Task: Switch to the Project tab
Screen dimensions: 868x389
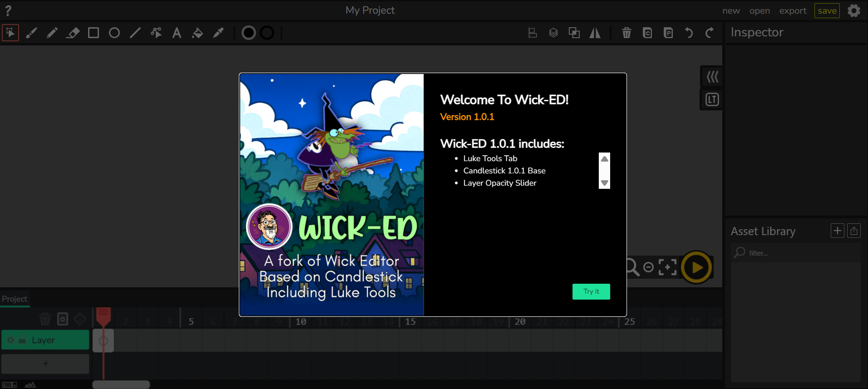Action: [x=15, y=299]
